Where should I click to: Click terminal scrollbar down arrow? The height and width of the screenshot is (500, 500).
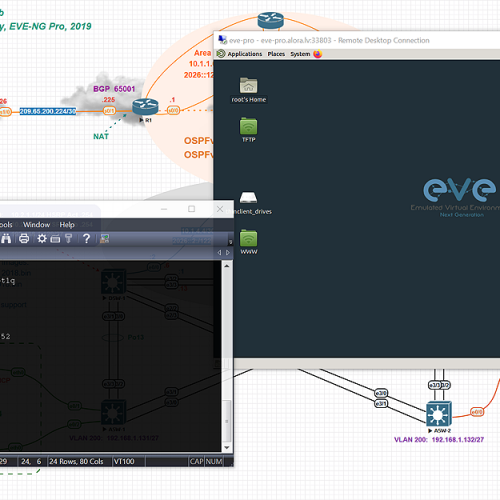227,447
